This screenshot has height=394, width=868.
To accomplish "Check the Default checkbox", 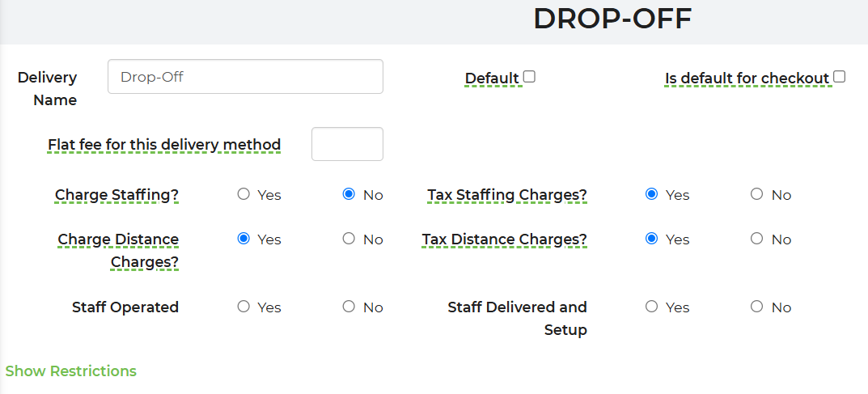I will click(x=529, y=77).
